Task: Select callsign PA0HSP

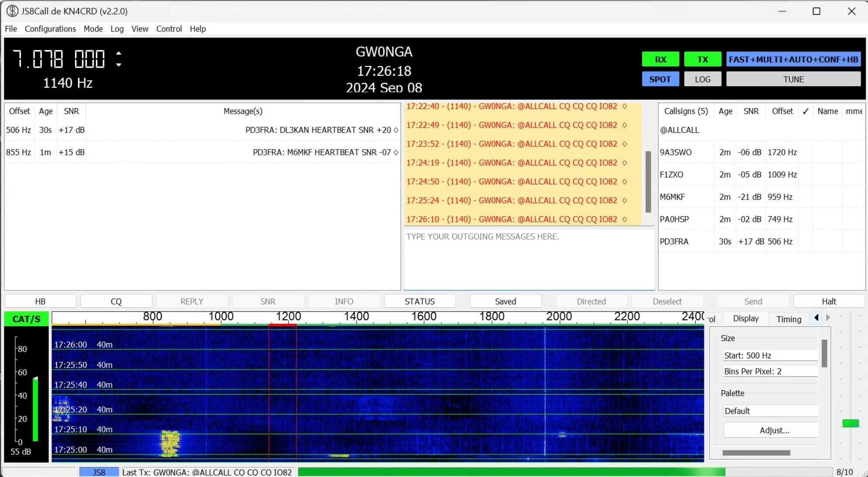Action: click(761, 219)
